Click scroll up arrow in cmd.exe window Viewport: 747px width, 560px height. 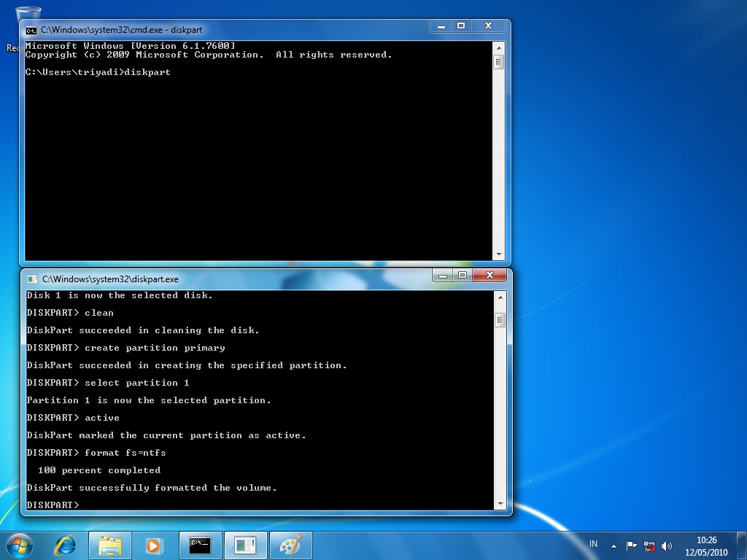pyautogui.click(x=499, y=47)
